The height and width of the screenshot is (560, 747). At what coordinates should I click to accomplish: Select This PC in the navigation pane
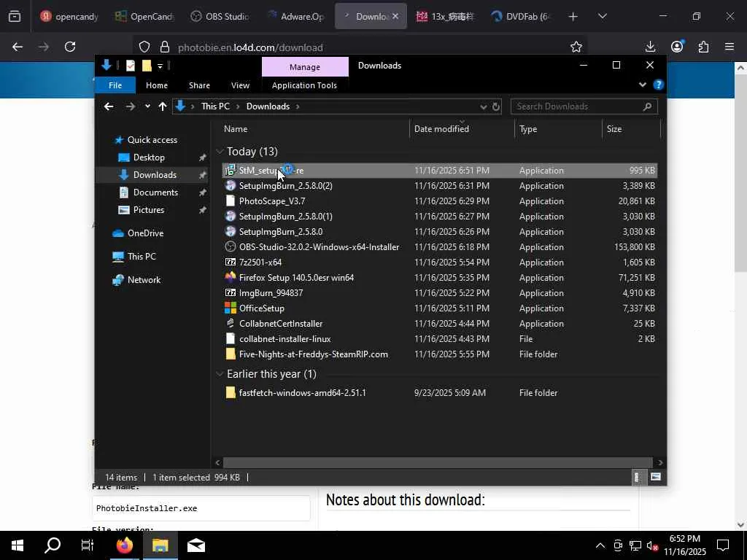[x=142, y=256]
